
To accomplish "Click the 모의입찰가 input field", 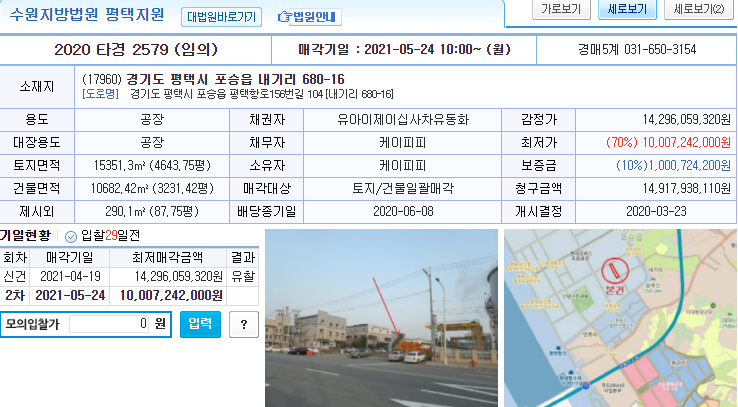I will [110, 324].
